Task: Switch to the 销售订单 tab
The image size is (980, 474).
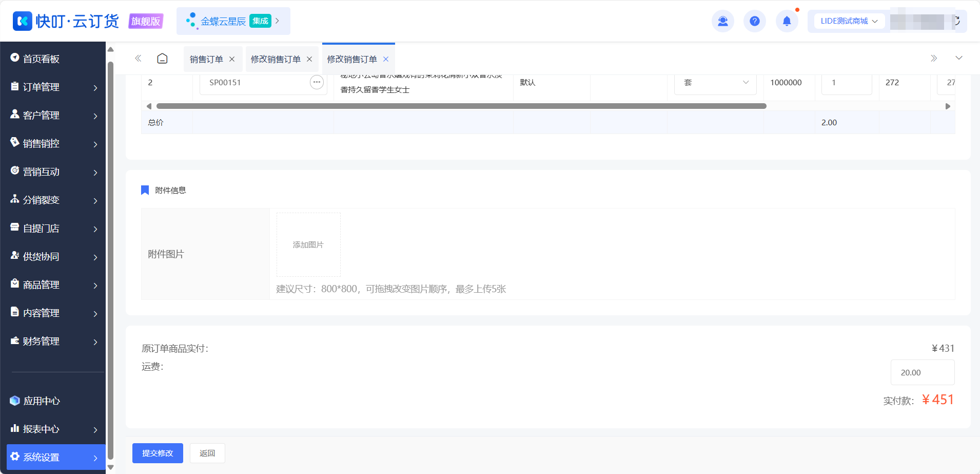Action: tap(206, 59)
